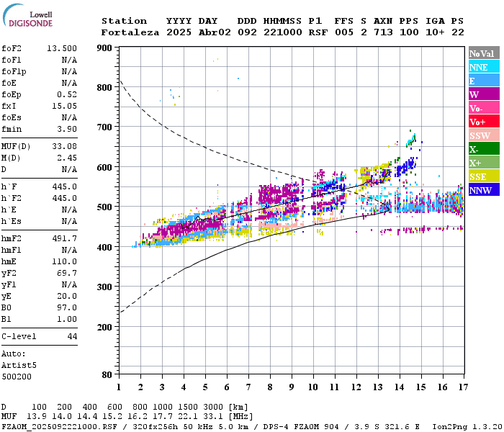This screenshot has width=504, height=432.
Task: Click the 713 AXN value
Action: point(383,32)
